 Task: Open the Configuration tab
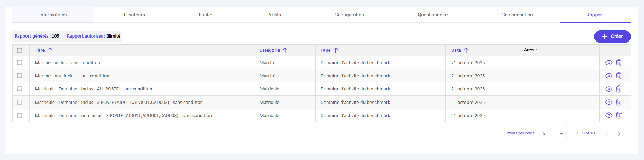click(x=349, y=15)
